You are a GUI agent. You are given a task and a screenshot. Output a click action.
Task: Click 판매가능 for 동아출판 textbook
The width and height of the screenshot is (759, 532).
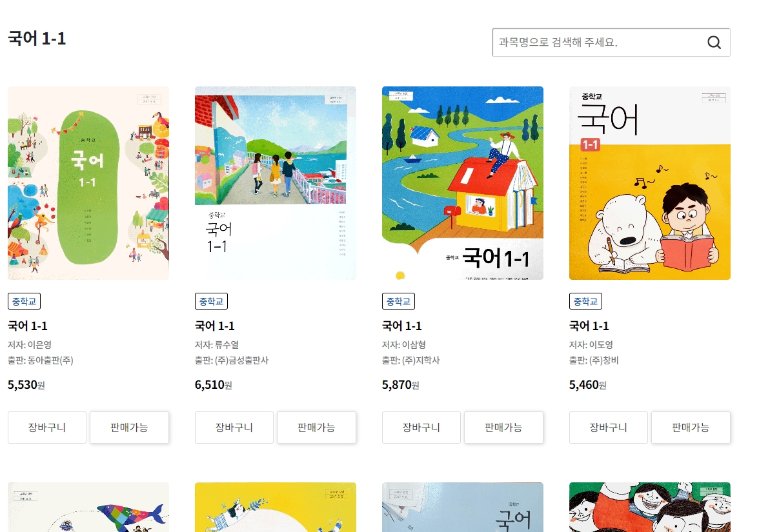[129, 428]
